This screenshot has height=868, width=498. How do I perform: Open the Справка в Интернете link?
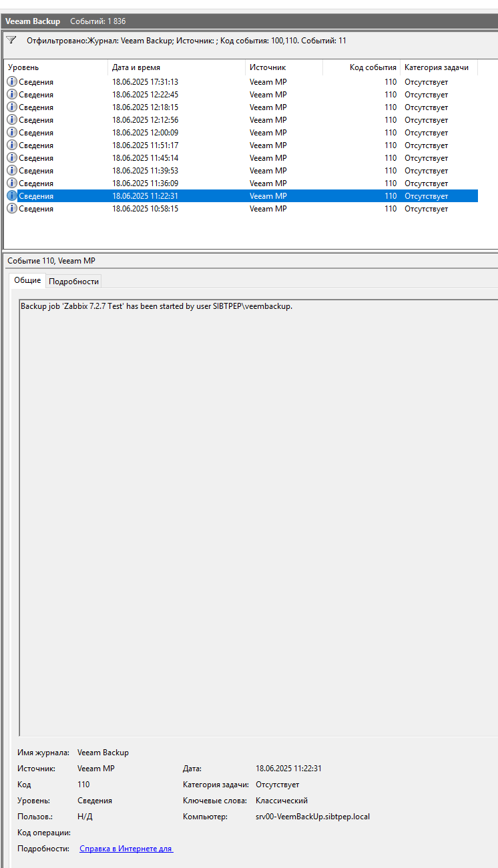point(126,849)
